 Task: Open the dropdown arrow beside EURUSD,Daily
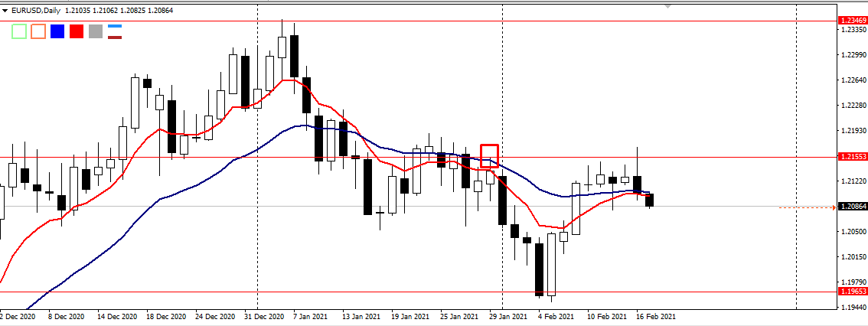click(x=5, y=11)
